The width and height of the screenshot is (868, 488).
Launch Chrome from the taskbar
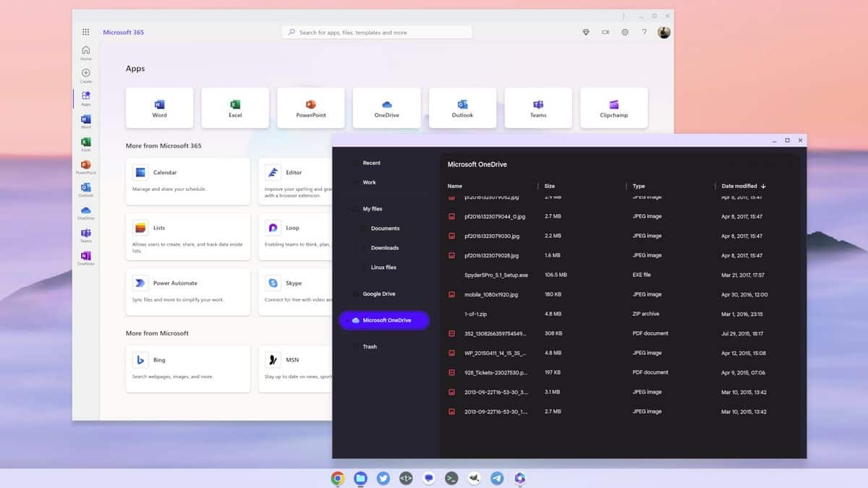pos(337,478)
